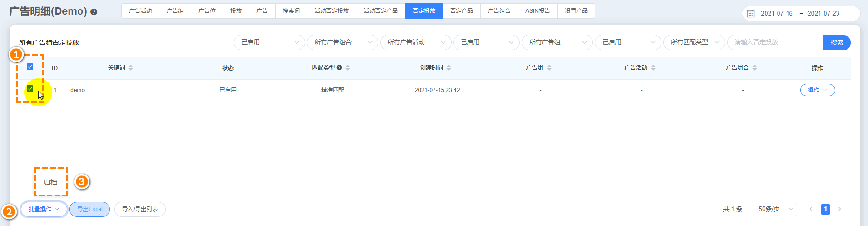Click the 导出Excel button
868x226 pixels.
[89, 209]
